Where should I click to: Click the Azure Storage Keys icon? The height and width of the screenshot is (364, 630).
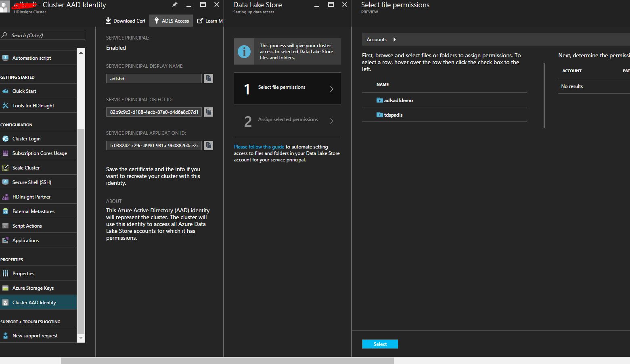[x=5, y=288]
